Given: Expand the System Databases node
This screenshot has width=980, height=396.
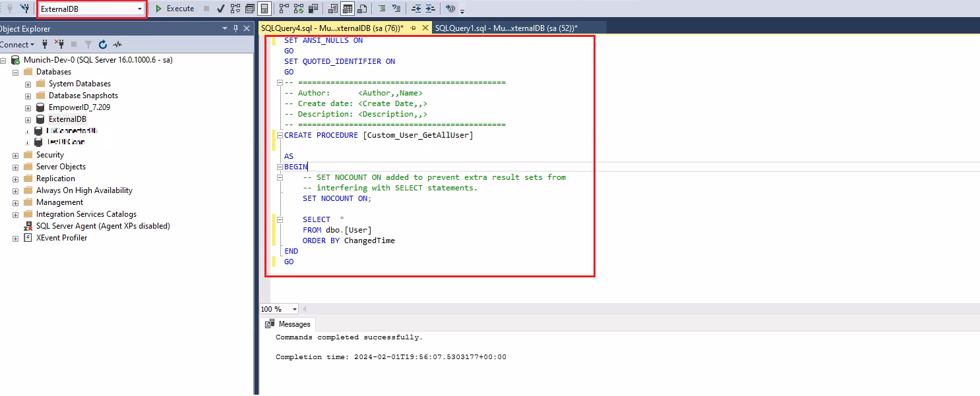Looking at the screenshot, I should [x=28, y=84].
